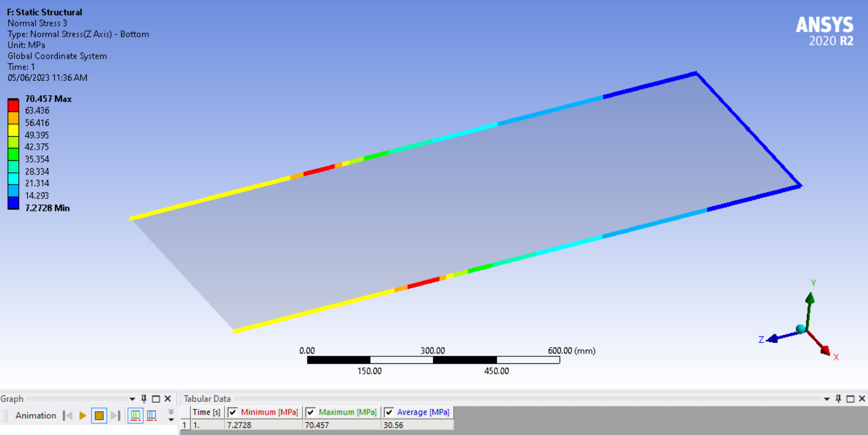Maximize the Tabular Data panel
The width and height of the screenshot is (868, 435).
[x=851, y=399]
